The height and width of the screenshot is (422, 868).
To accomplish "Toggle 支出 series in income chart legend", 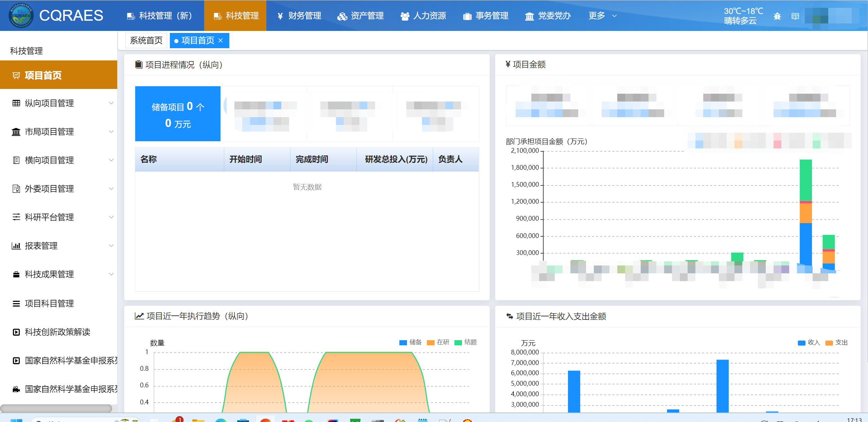I will tap(836, 343).
